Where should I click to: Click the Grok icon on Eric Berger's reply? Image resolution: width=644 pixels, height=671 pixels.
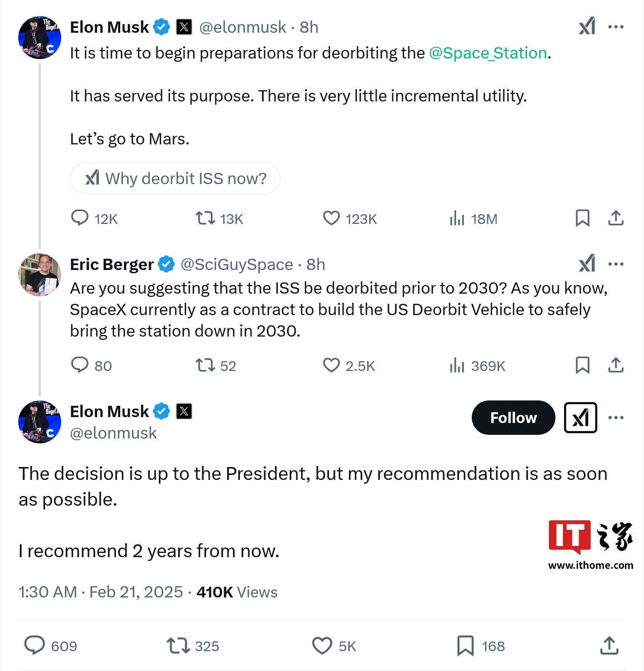point(587,264)
